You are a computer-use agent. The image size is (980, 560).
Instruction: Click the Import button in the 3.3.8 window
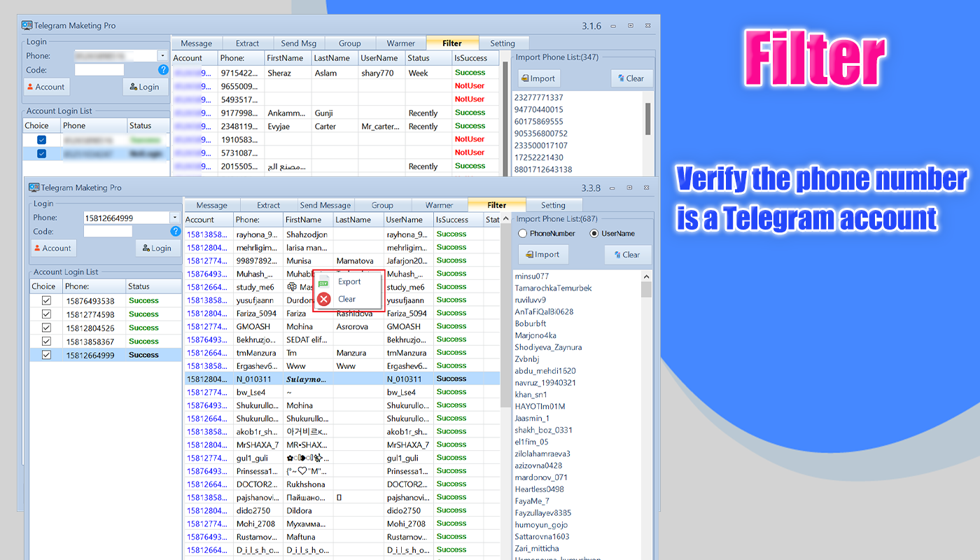(543, 255)
